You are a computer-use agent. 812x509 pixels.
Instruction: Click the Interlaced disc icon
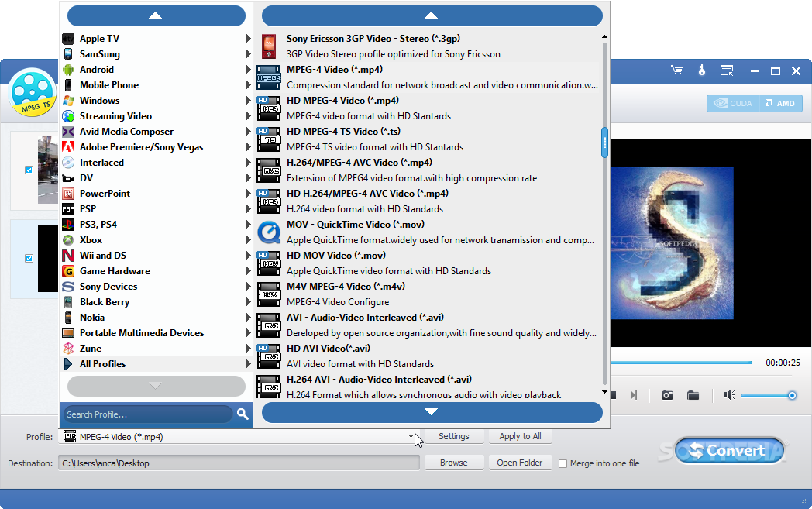click(x=68, y=163)
